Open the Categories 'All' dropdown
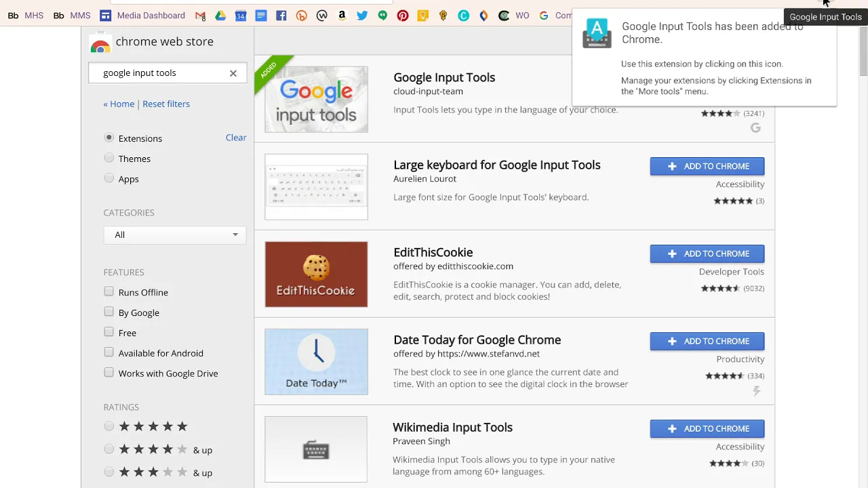 tap(175, 235)
